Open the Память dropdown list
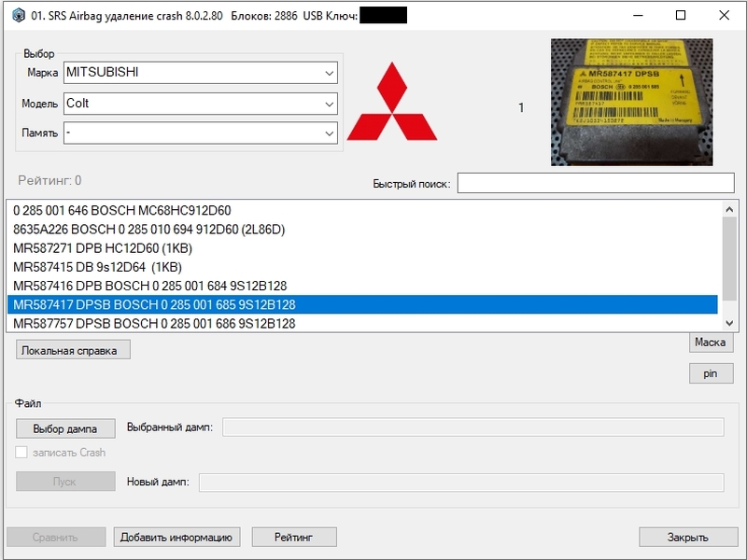 click(201, 133)
